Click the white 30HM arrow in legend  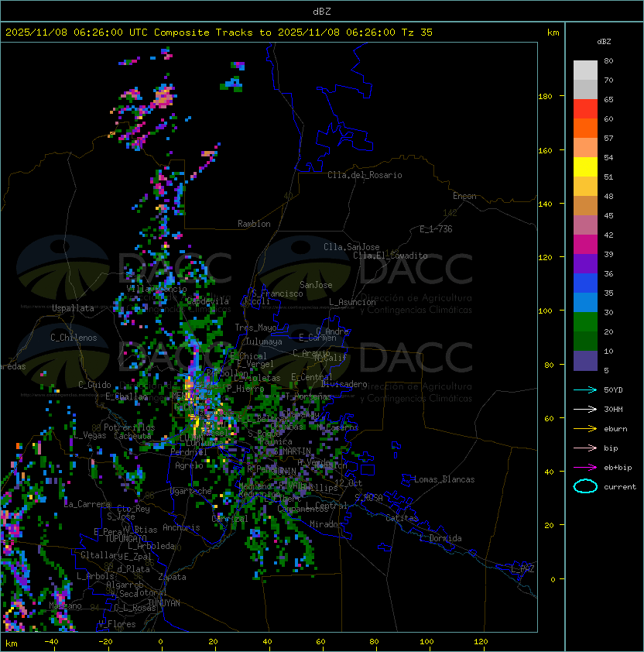click(585, 409)
